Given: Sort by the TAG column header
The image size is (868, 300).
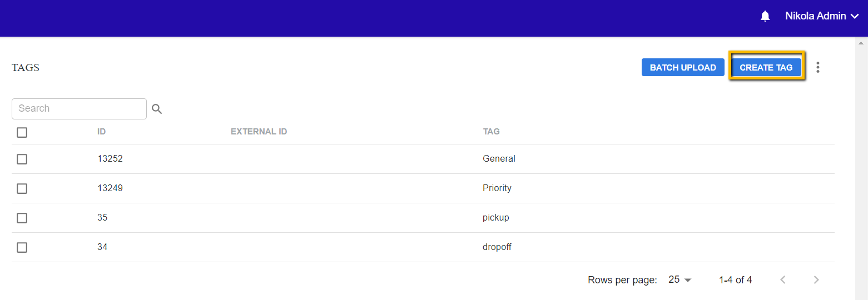Looking at the screenshot, I should [491, 132].
